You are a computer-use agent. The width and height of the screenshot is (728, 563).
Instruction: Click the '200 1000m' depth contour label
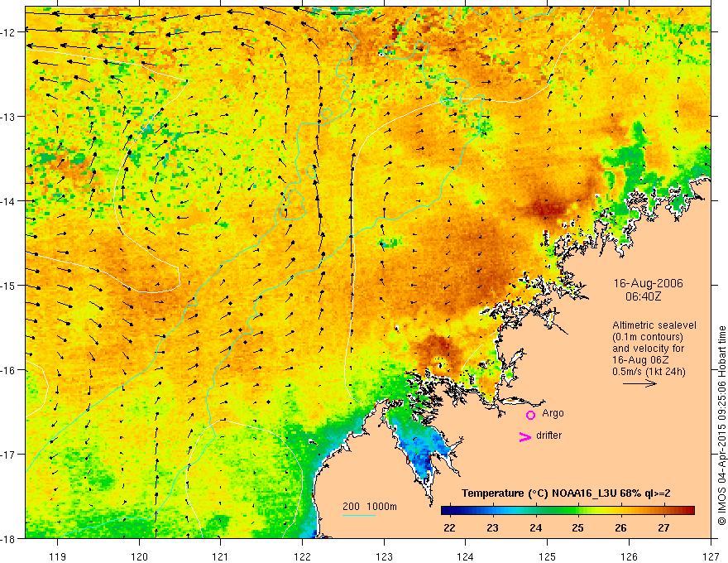[x=370, y=507]
